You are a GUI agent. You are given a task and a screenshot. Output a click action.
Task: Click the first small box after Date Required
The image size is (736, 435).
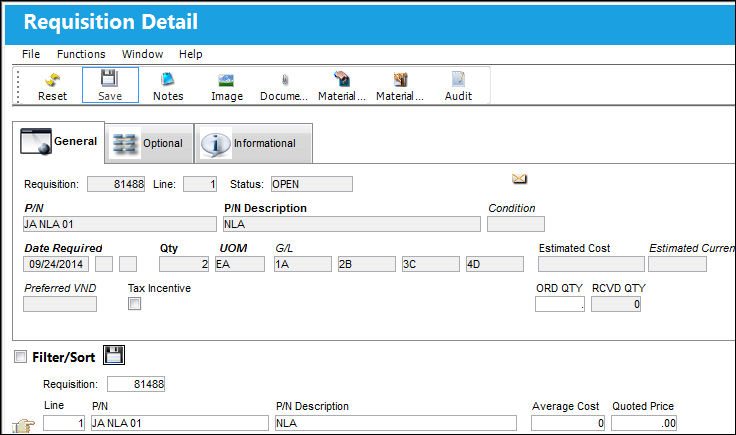click(104, 264)
